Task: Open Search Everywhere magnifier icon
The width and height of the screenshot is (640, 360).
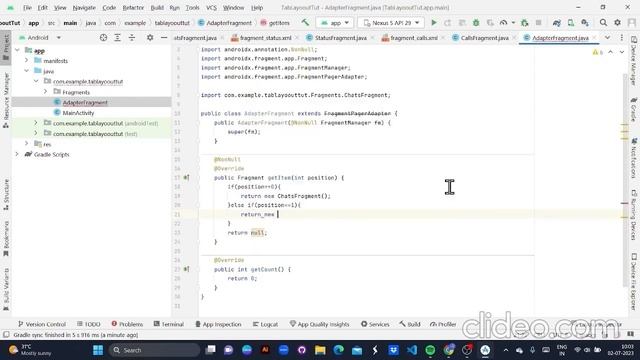Action: [603, 23]
